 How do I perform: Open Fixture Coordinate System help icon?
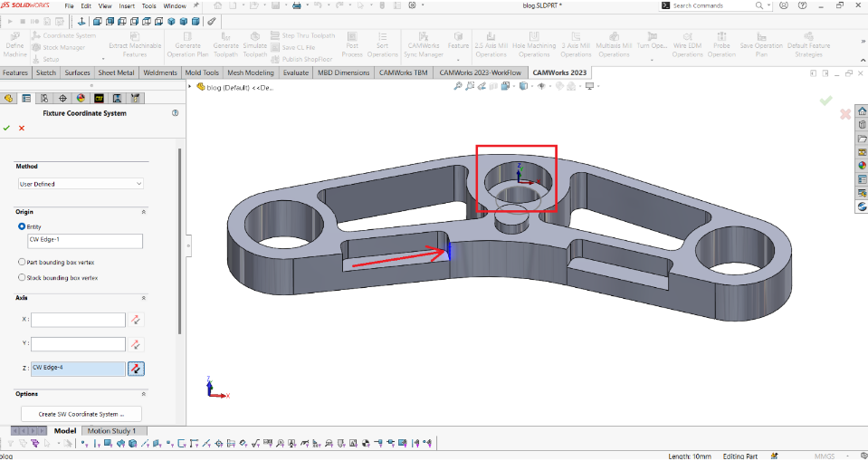[174, 113]
